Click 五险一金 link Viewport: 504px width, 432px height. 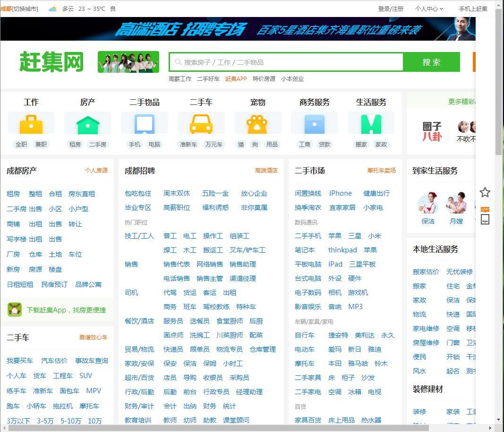215,193
